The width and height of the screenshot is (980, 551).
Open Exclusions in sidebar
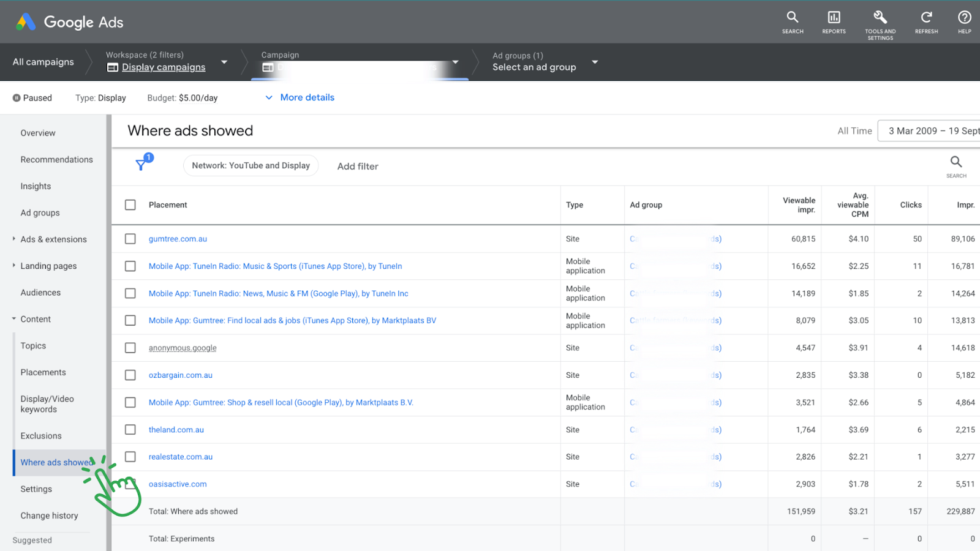pyautogui.click(x=41, y=436)
